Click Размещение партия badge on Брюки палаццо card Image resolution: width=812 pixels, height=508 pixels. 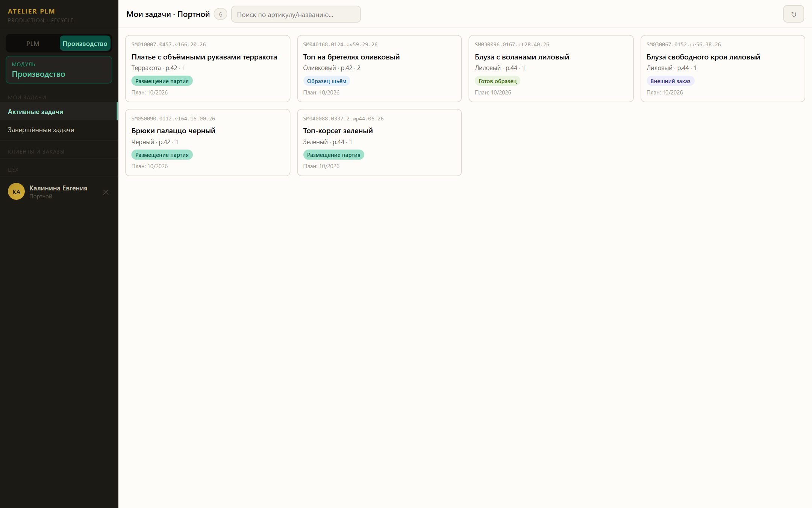point(162,155)
